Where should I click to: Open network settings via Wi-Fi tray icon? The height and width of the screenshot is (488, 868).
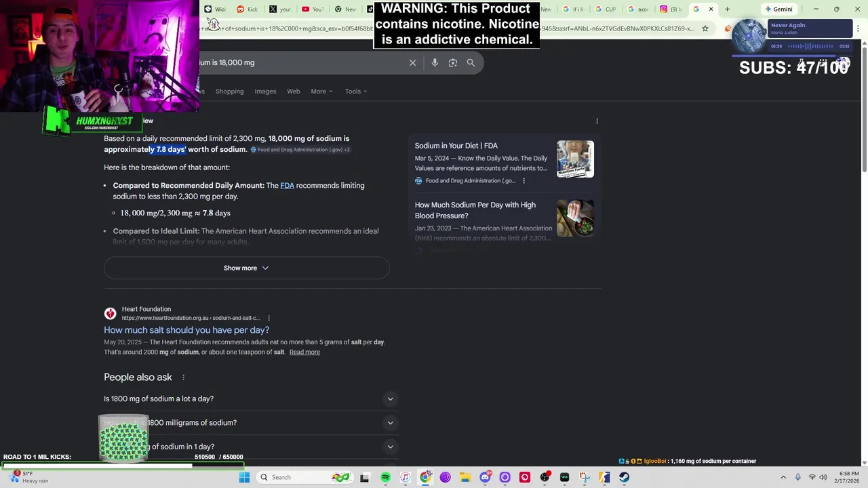[x=812, y=477]
